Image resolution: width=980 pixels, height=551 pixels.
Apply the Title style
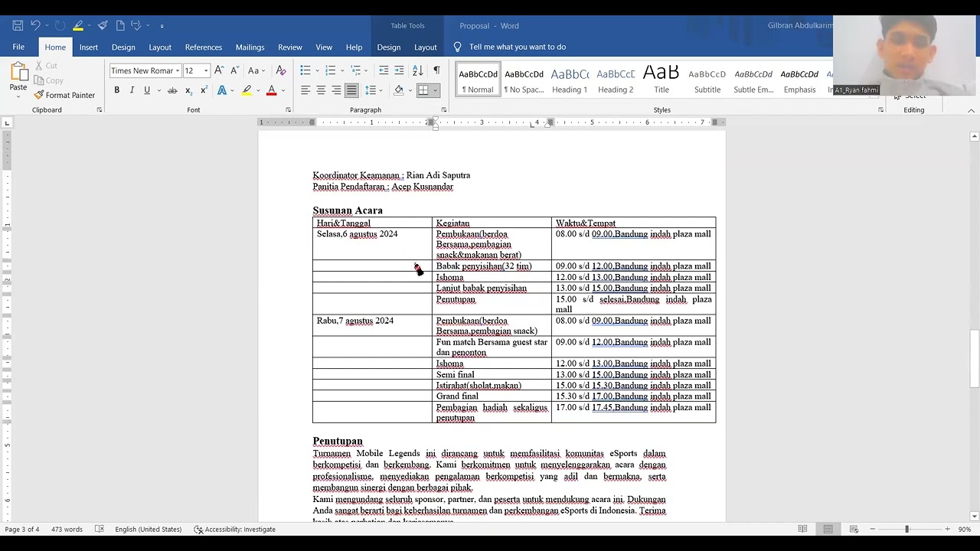661,80
